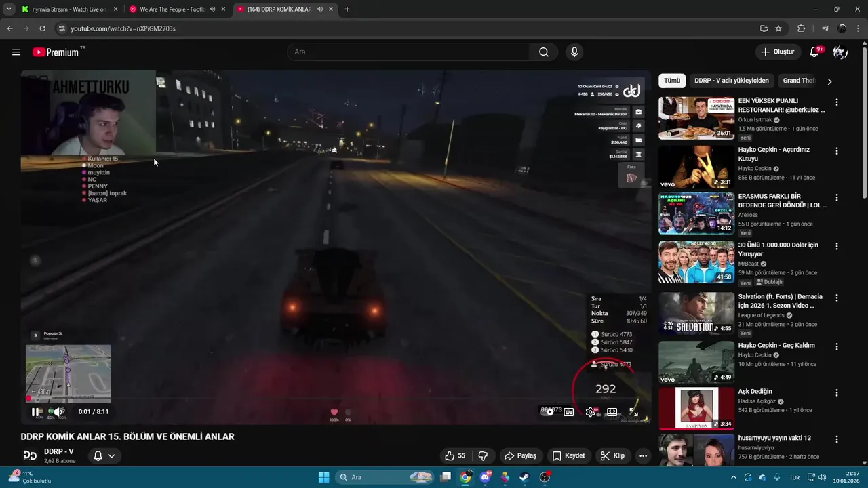
Task: Start voice search with microphone
Action: coord(574,52)
